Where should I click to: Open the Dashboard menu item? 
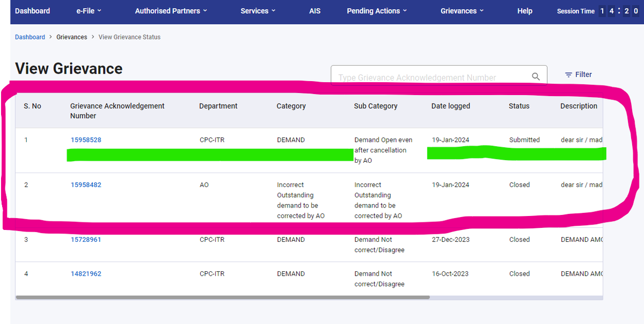(32, 11)
